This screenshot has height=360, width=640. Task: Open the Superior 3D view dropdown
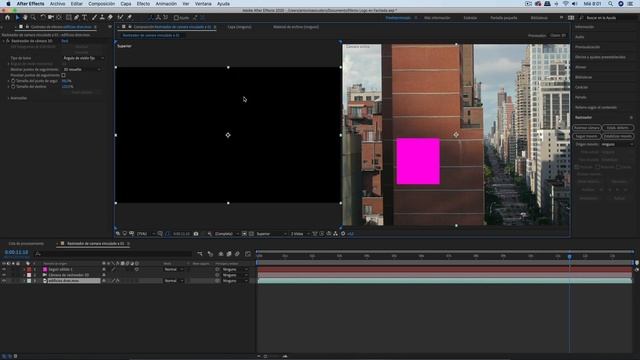(x=271, y=234)
